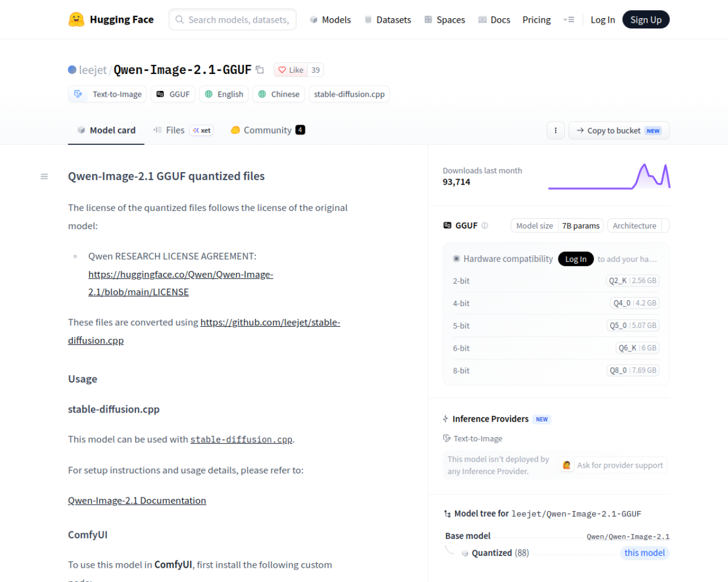Image resolution: width=728 pixels, height=582 pixels.
Task: Select the English language tag
Action: pyautogui.click(x=224, y=94)
